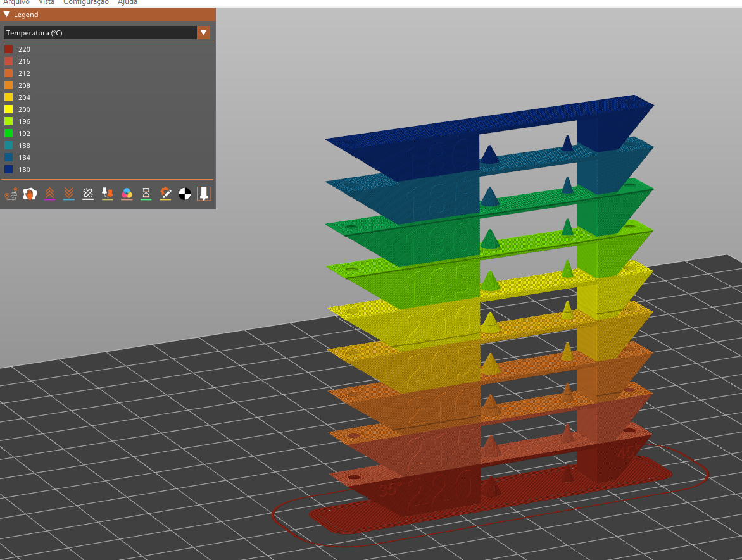Open the Ajuda menu
742x560 pixels.
point(127,3)
